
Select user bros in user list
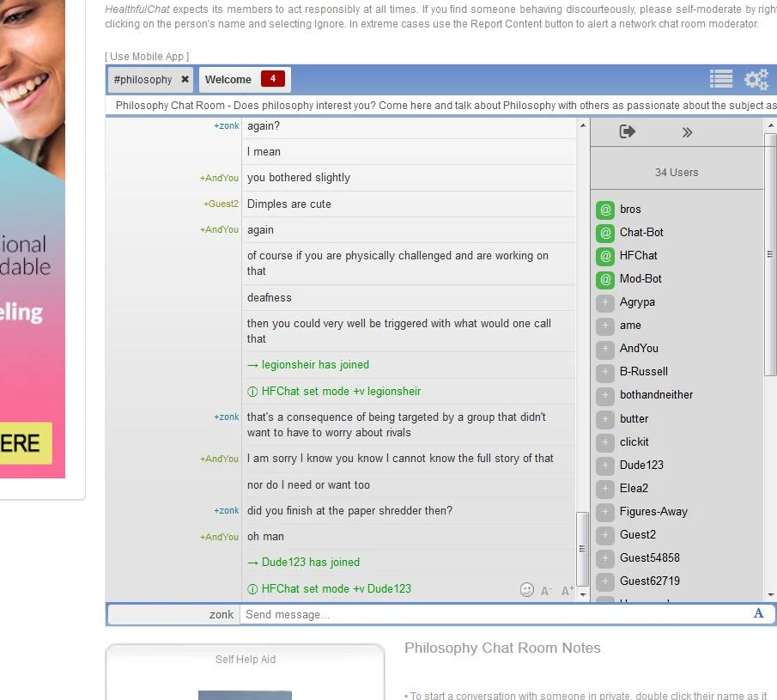(x=630, y=210)
